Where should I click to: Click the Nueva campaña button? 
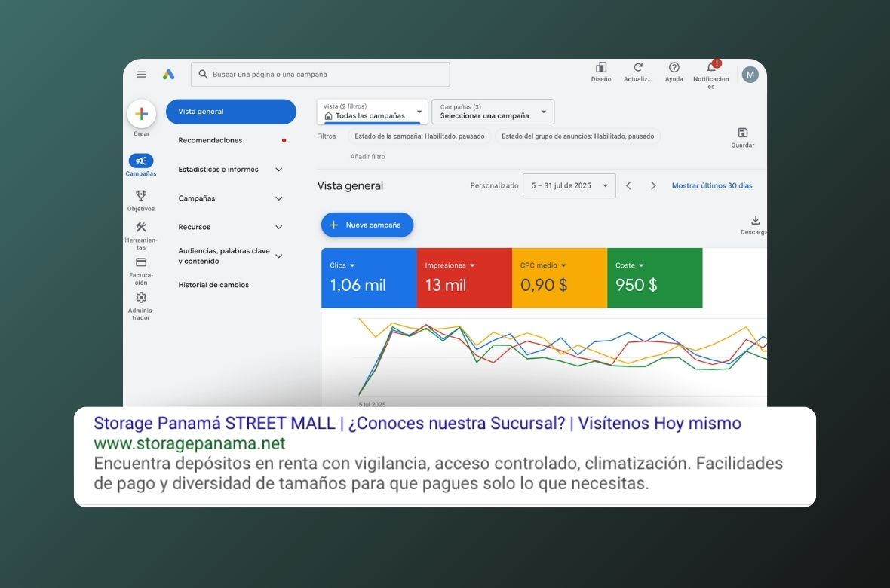coord(367,225)
